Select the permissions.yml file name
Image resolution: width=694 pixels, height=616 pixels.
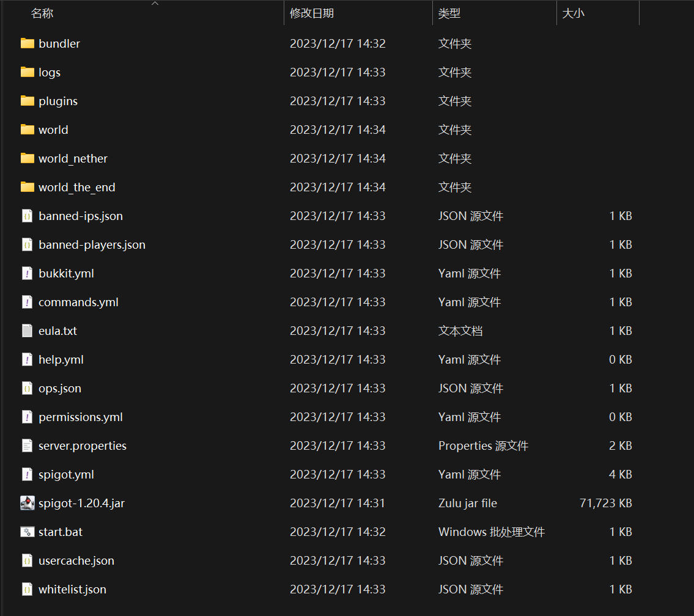click(x=81, y=417)
